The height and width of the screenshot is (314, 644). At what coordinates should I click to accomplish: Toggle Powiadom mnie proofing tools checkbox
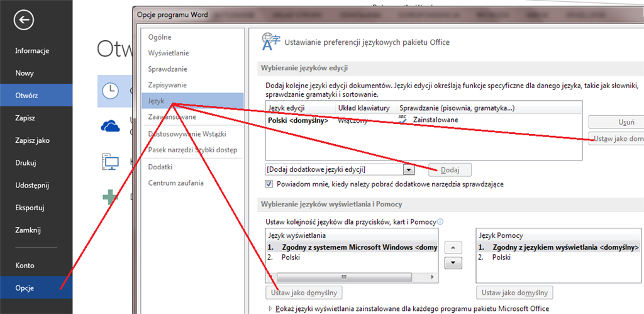269,184
